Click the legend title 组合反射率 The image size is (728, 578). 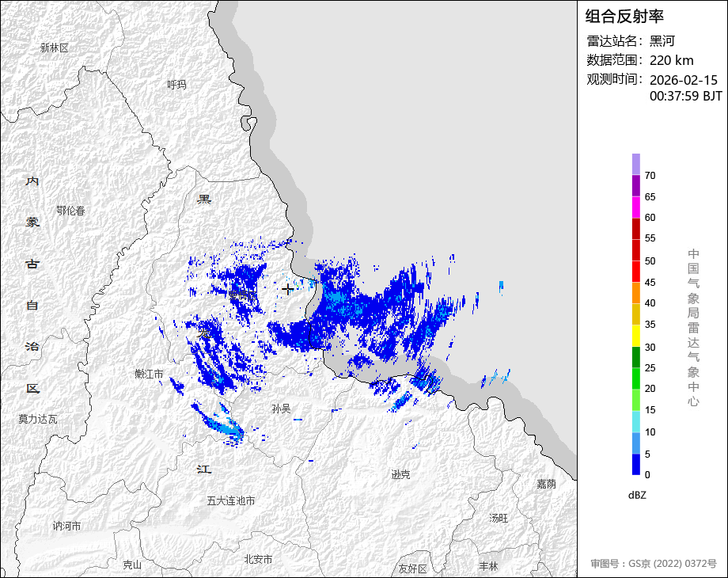coord(624,17)
